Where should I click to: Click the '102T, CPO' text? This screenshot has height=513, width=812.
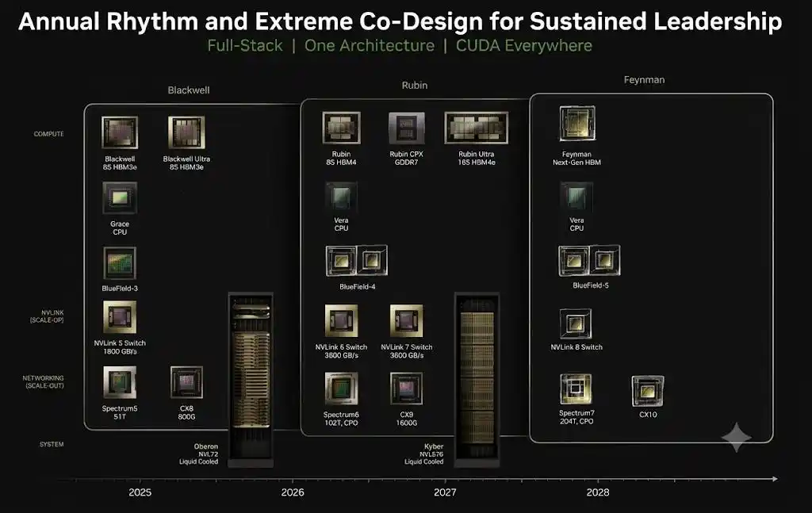341,423
